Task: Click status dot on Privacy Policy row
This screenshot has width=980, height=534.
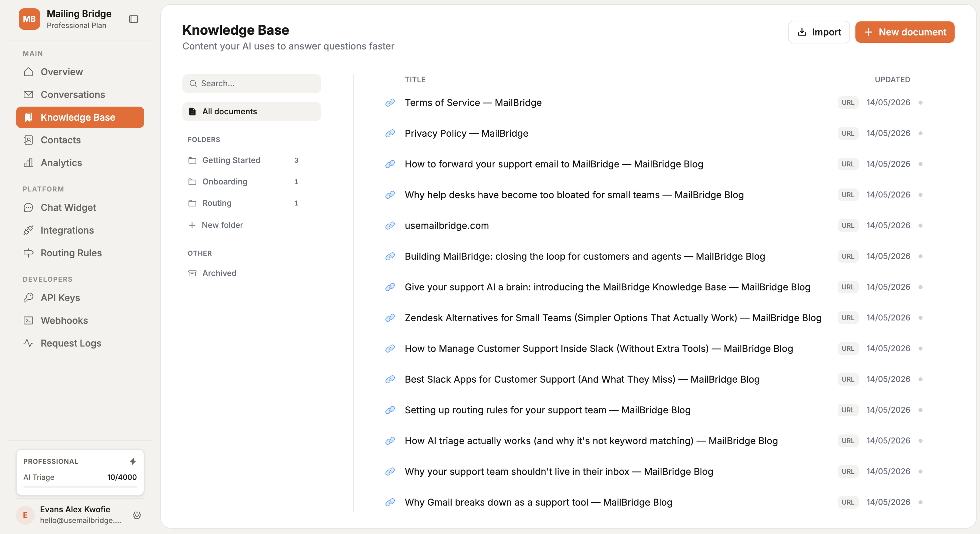Action: click(x=920, y=133)
